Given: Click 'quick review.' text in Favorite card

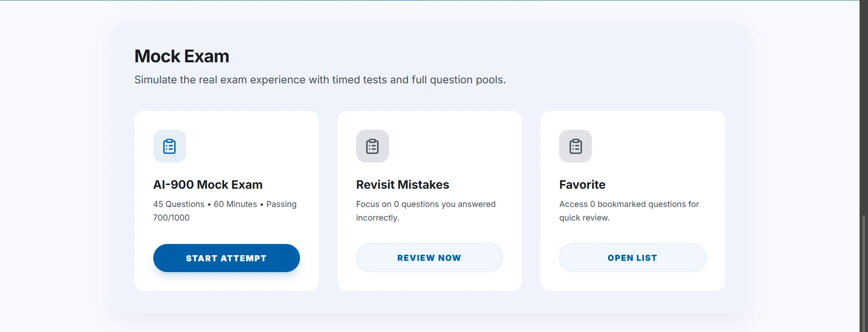Looking at the screenshot, I should [584, 218].
